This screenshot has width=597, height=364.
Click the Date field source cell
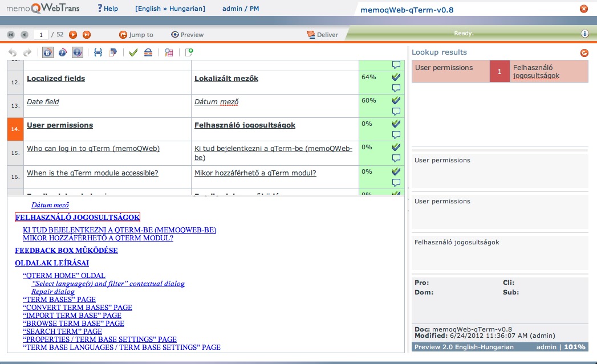pyautogui.click(x=107, y=106)
